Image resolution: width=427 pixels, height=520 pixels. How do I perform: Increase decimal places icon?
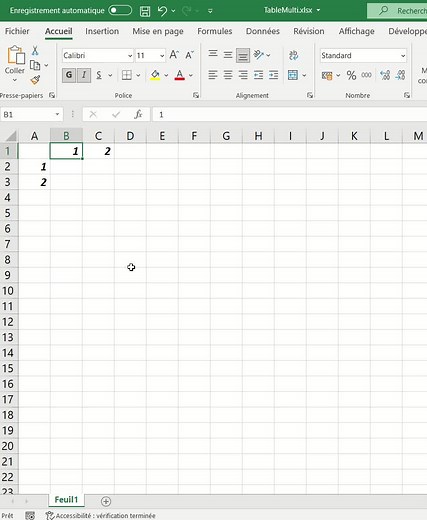(x=385, y=75)
